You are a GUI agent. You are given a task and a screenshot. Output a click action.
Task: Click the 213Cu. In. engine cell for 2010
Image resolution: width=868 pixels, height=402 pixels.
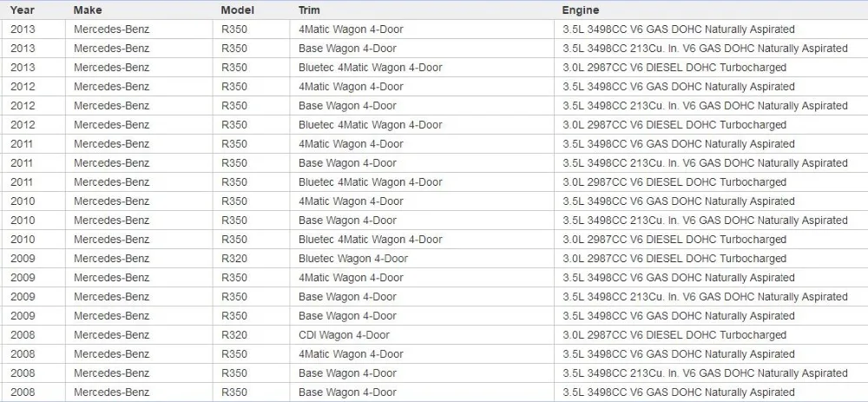pos(711,221)
